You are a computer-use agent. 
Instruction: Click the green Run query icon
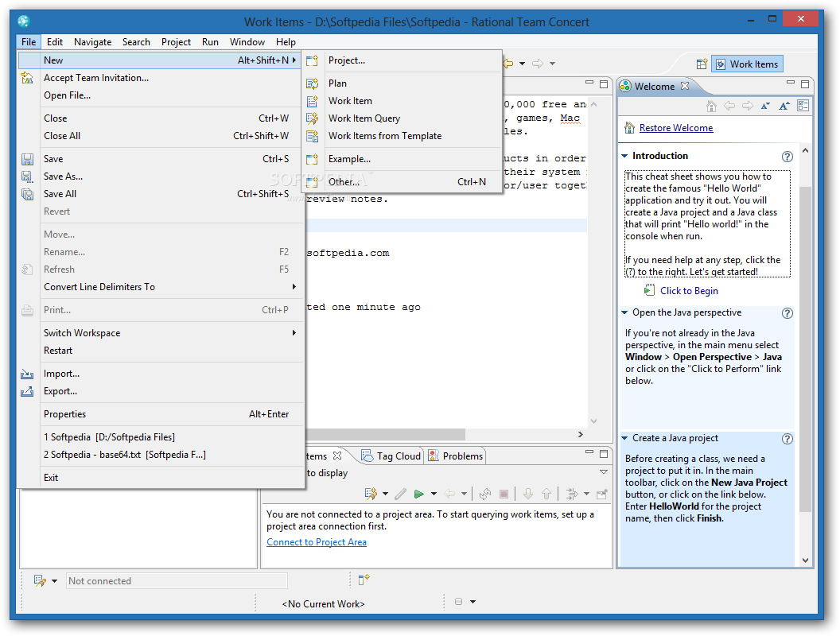click(x=419, y=494)
